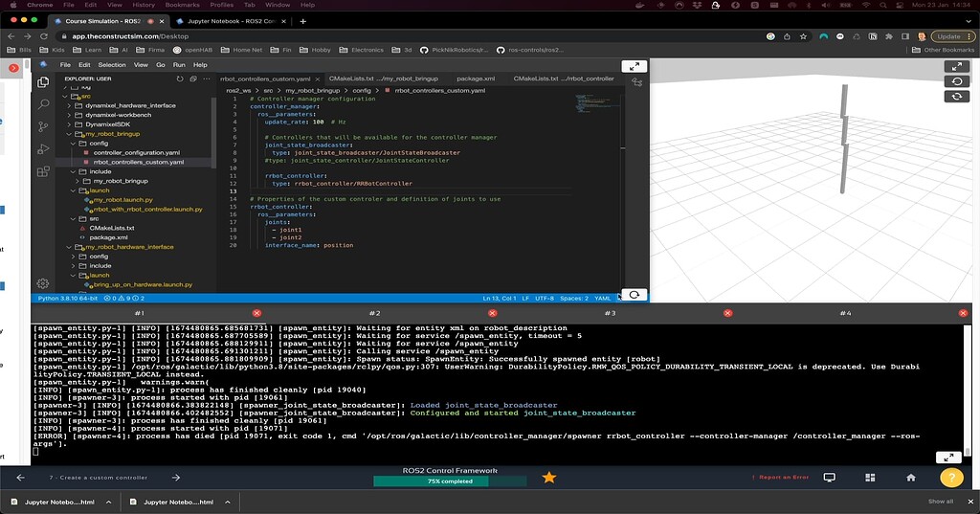
Task: Open the Electronics bookmarks folder
Action: [x=361, y=50]
